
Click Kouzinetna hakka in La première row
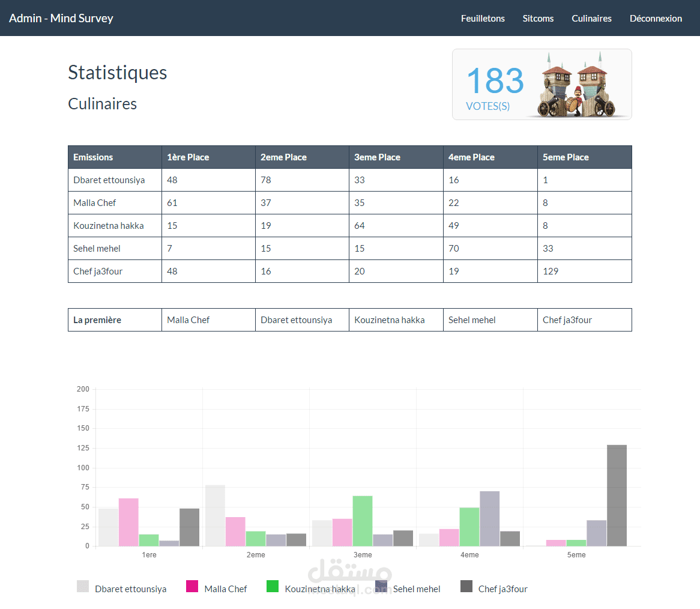tap(389, 320)
